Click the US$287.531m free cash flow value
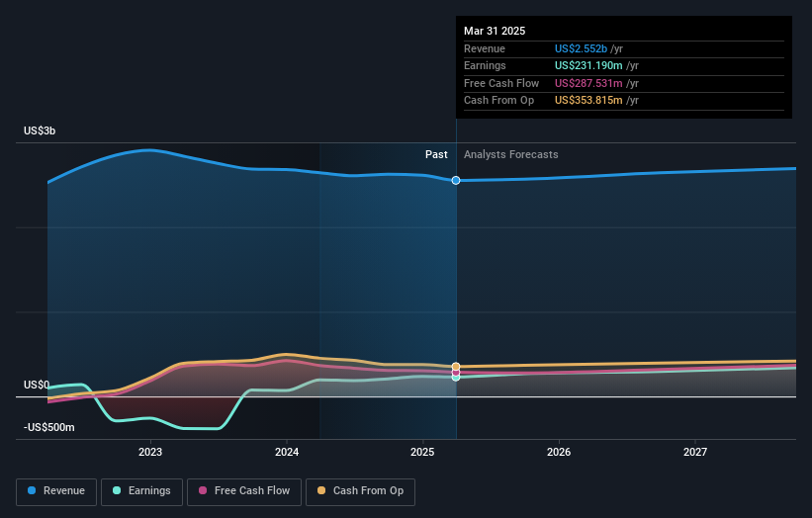Image resolution: width=812 pixels, height=518 pixels. tap(588, 83)
